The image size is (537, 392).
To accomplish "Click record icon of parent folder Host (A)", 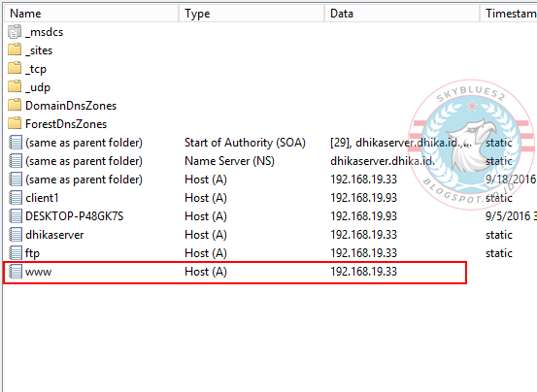I will click(16, 180).
